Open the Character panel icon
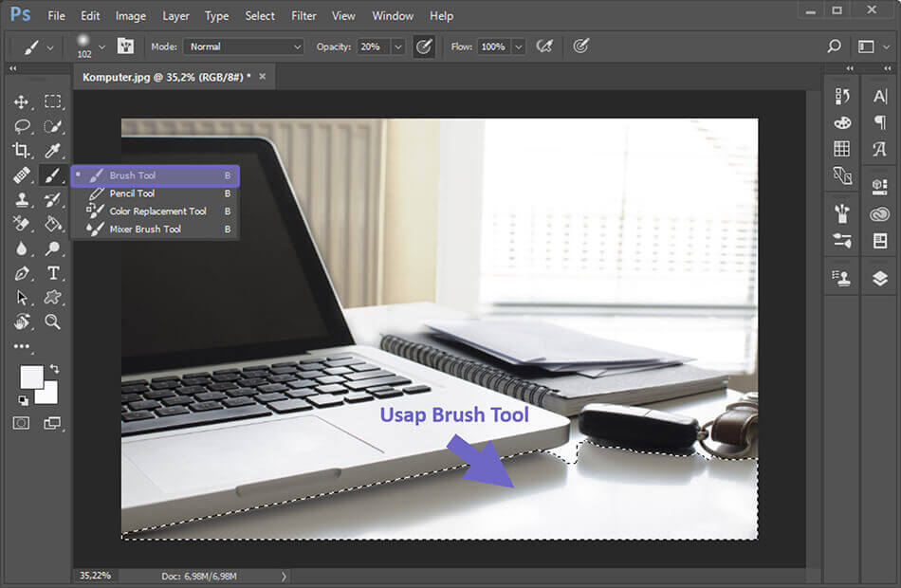The image size is (901, 588). tap(880, 96)
